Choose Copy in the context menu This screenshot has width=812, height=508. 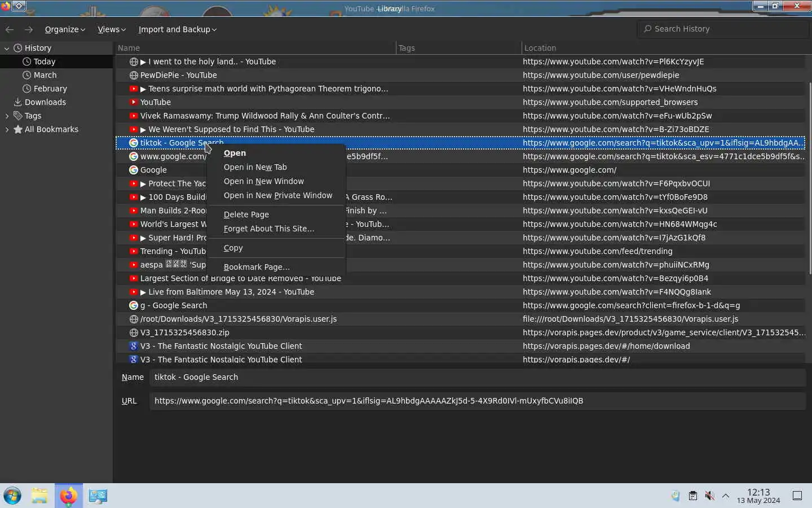(276, 248)
